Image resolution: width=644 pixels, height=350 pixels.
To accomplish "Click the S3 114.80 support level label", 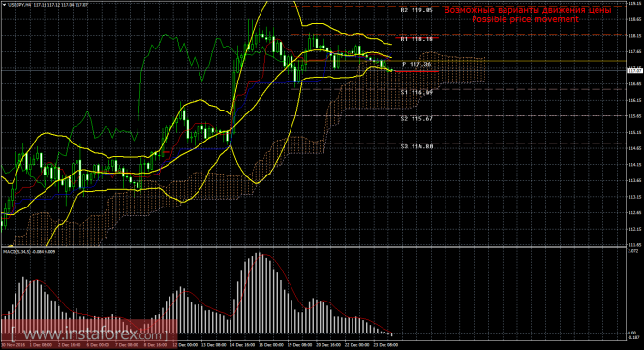I will [416, 146].
